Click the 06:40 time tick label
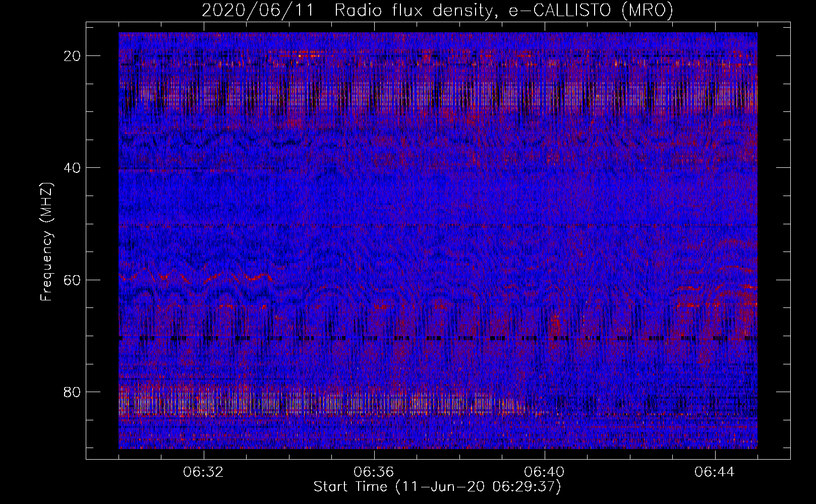 tap(544, 472)
